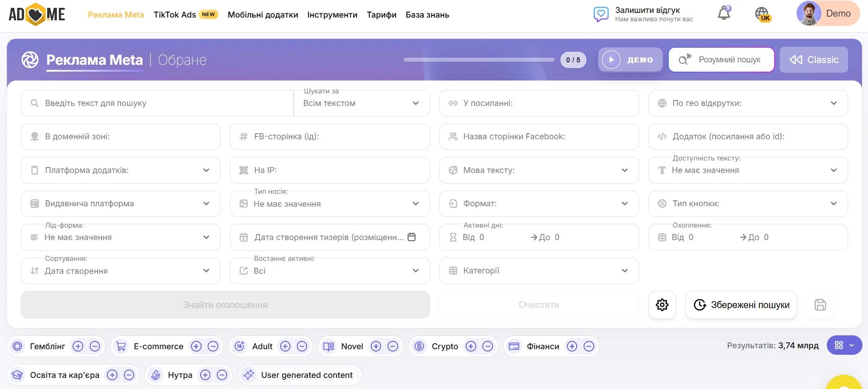Include E-commerce category with plus icon
868x389 pixels.
(197, 346)
